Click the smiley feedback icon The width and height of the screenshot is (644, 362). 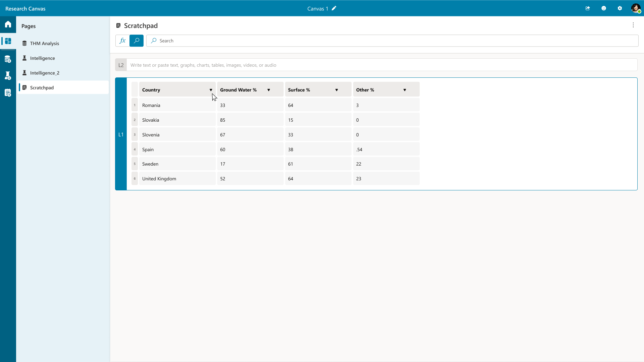[604, 8]
